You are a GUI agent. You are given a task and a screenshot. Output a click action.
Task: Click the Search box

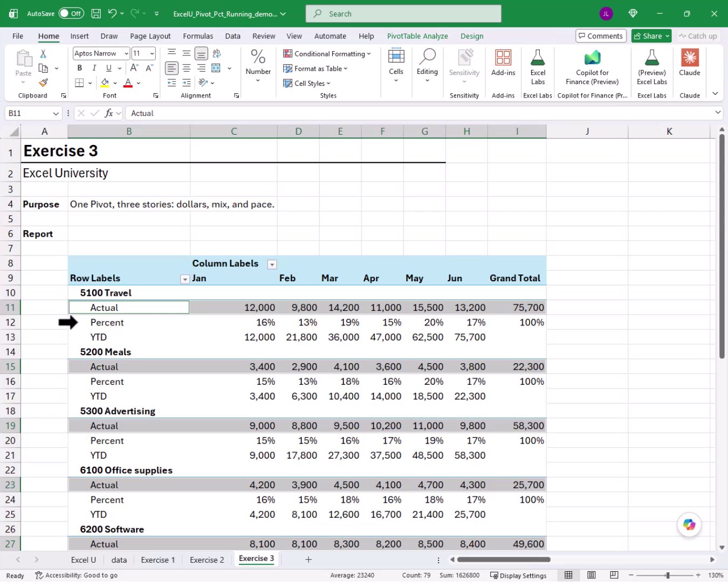pos(403,13)
